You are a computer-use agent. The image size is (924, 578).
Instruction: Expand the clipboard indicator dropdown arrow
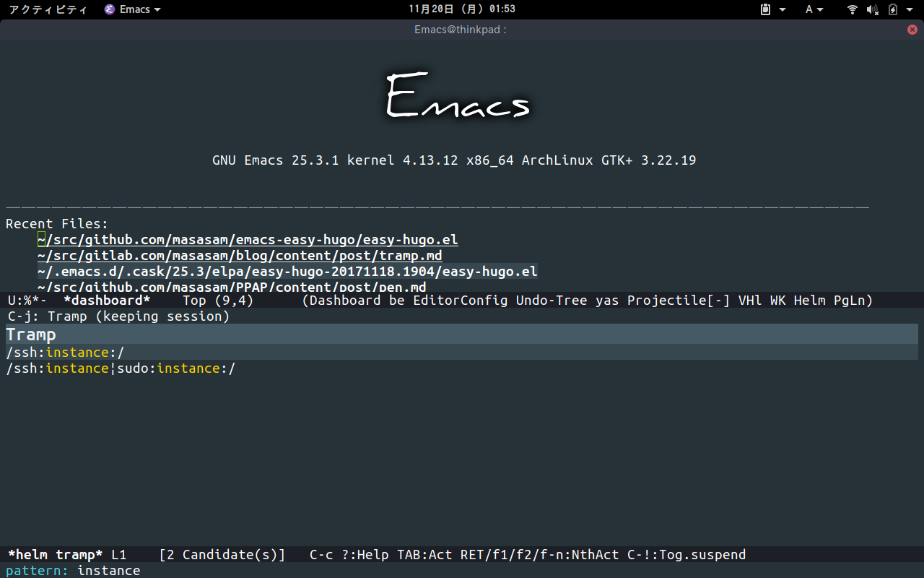pyautogui.click(x=783, y=9)
